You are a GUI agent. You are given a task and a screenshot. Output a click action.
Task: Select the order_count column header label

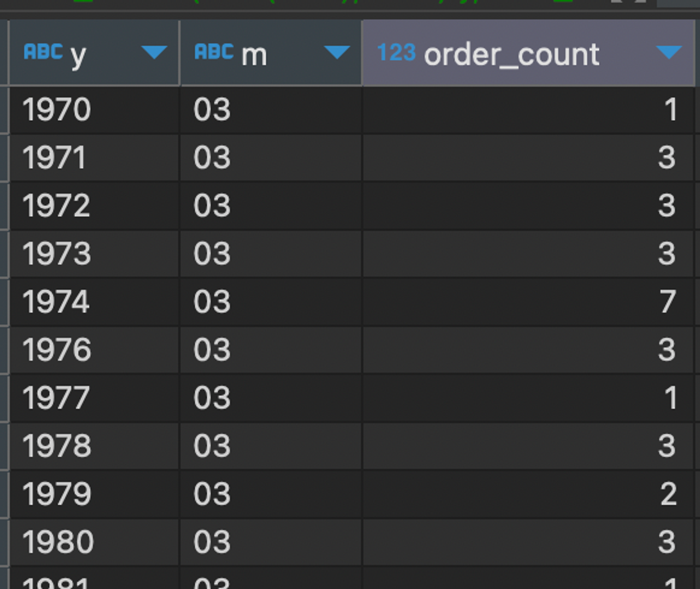[x=512, y=55]
